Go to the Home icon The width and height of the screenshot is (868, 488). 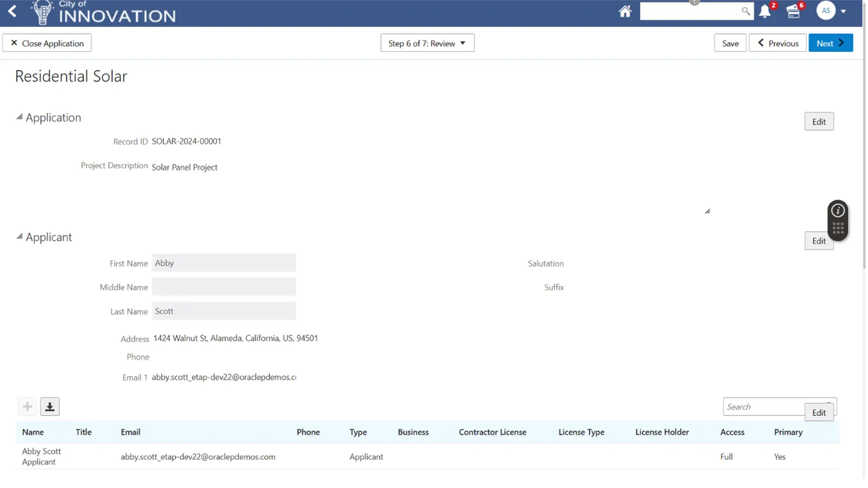point(625,11)
